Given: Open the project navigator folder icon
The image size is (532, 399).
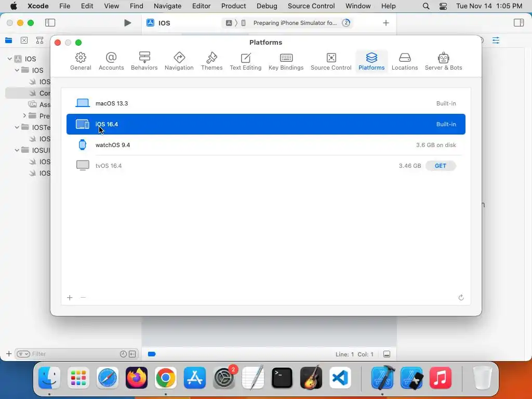Looking at the screenshot, I should [x=8, y=41].
